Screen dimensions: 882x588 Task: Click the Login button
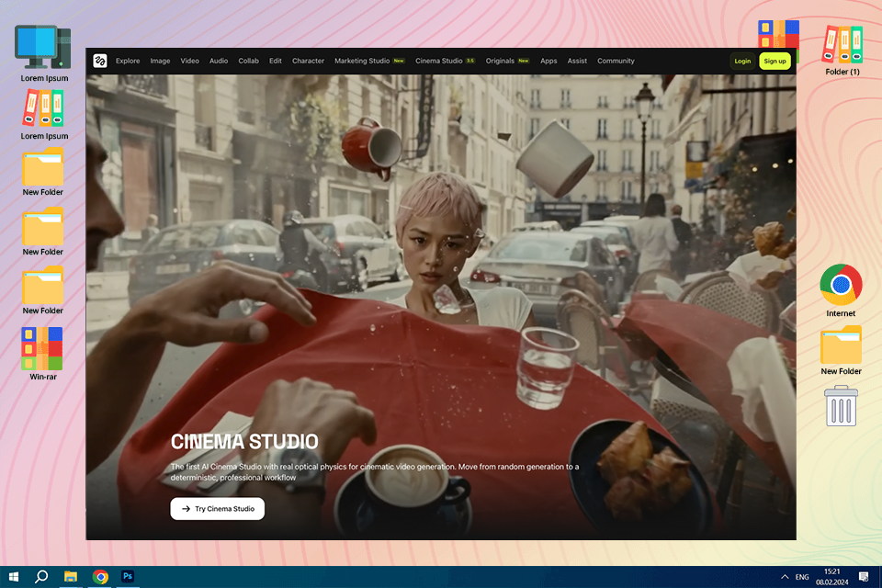coord(742,61)
